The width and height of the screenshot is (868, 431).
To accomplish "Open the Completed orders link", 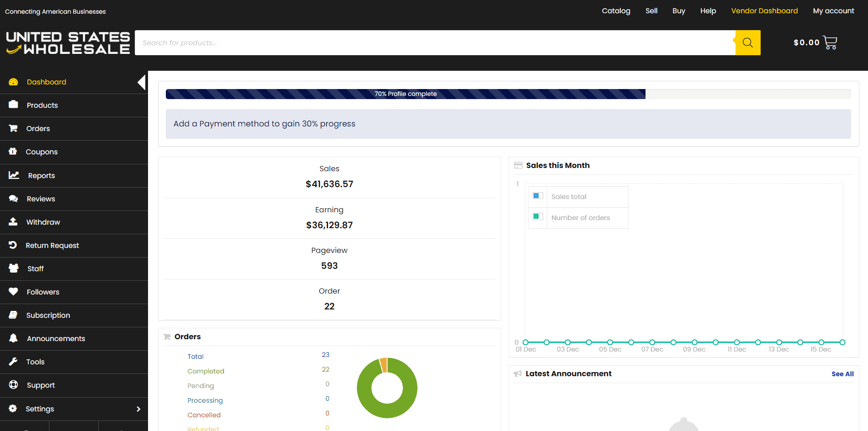I will tap(206, 371).
